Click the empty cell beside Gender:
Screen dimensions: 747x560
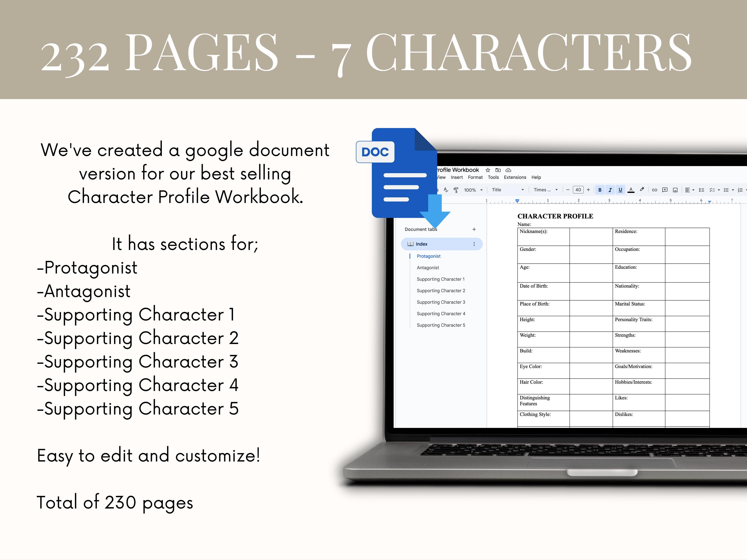[x=591, y=255]
